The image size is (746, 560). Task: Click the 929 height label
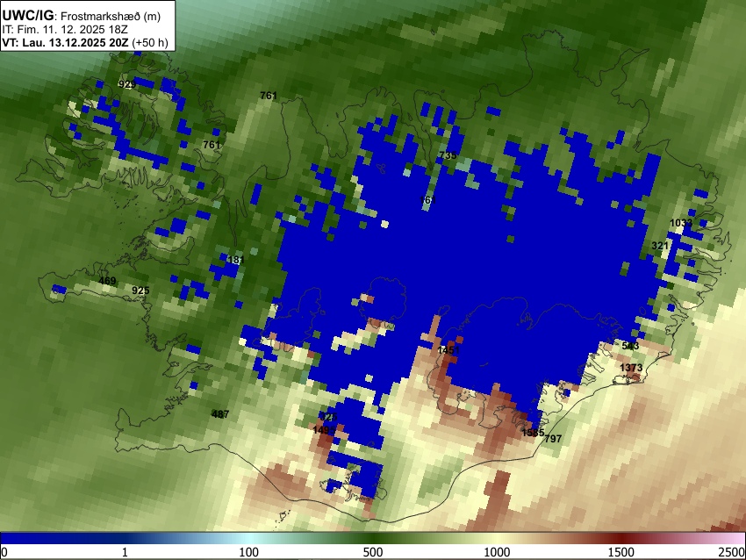point(127,84)
